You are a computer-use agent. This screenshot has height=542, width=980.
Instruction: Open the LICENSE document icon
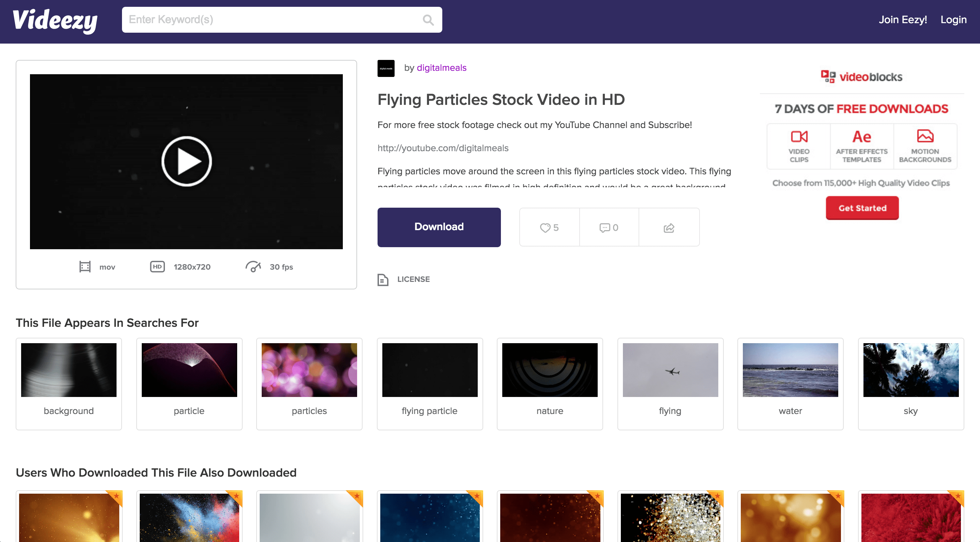click(x=382, y=280)
